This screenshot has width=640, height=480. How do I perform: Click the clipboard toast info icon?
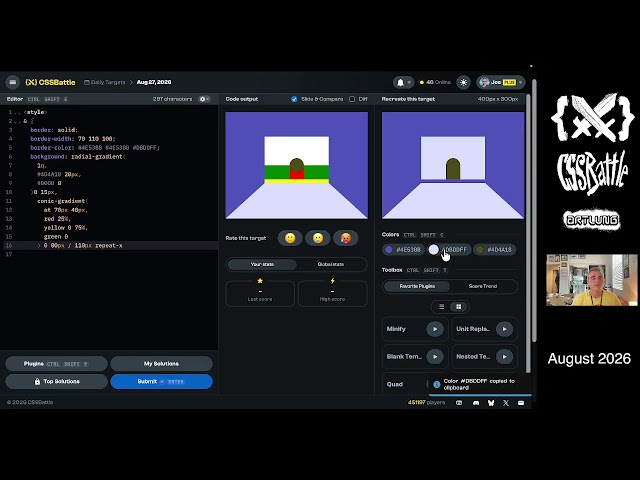436,384
